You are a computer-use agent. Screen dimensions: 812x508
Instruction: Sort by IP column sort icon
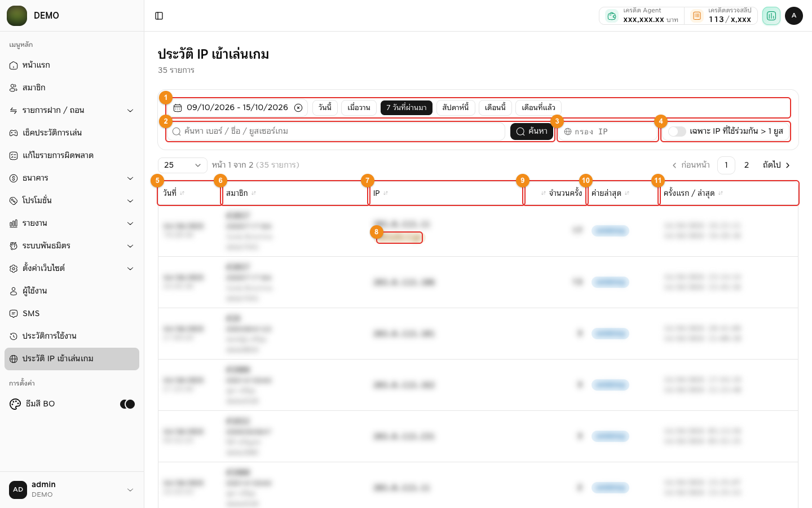(x=386, y=193)
